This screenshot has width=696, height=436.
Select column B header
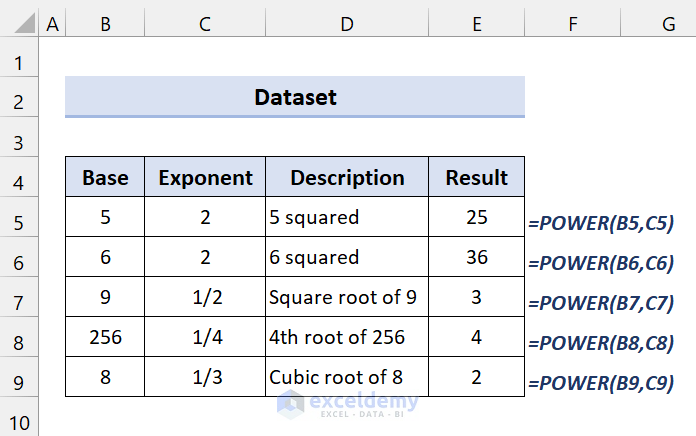click(x=105, y=24)
